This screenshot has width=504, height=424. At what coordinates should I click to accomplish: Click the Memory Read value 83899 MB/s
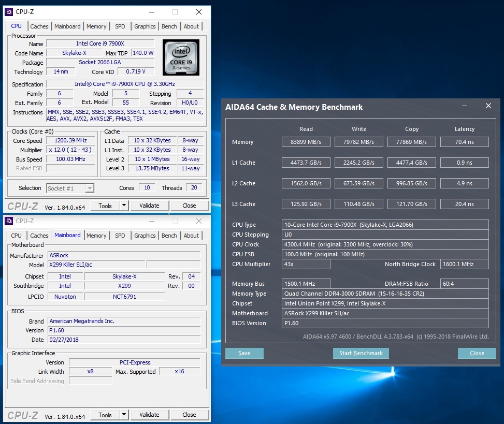pyautogui.click(x=306, y=142)
